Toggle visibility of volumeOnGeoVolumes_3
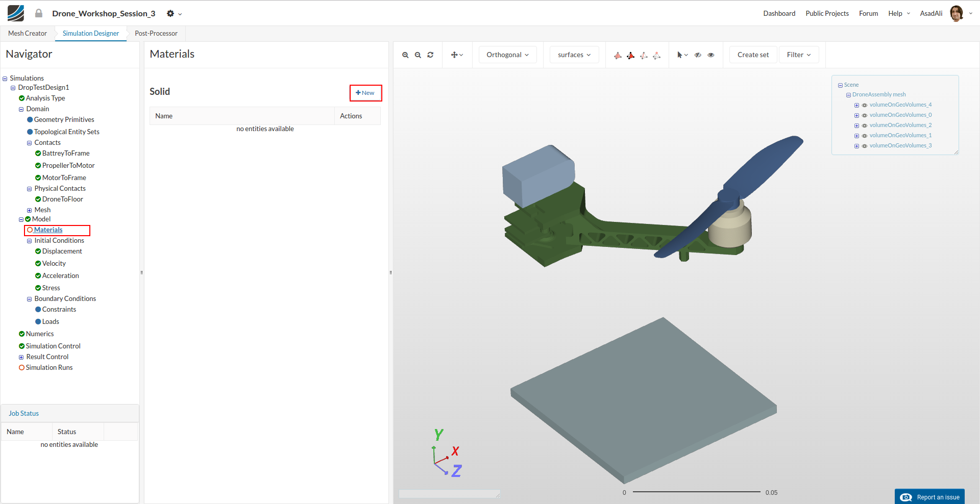This screenshot has width=980, height=504. point(865,146)
